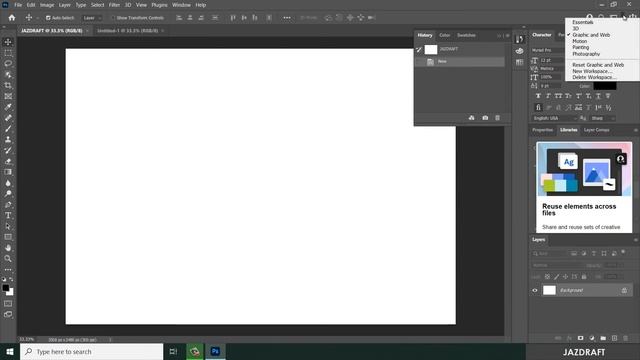Click the background color swatch in toolbox
Image resolution: width=640 pixels, height=360 pixels.
[11, 293]
